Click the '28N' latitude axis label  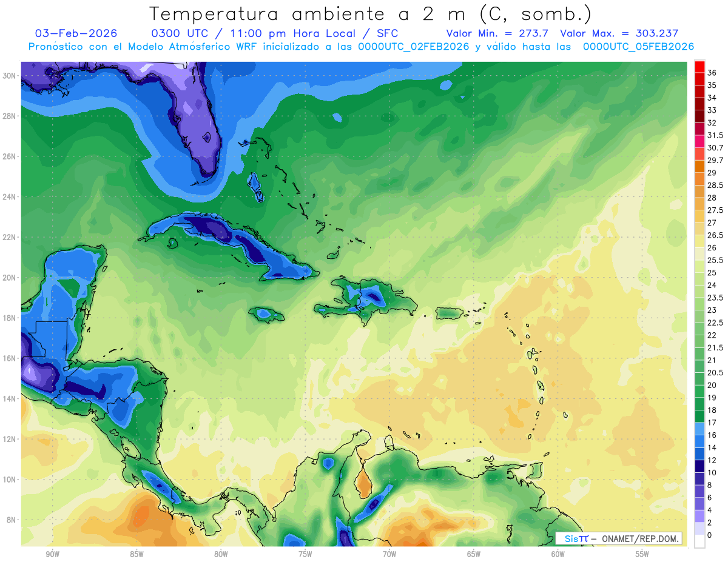pyautogui.click(x=10, y=116)
